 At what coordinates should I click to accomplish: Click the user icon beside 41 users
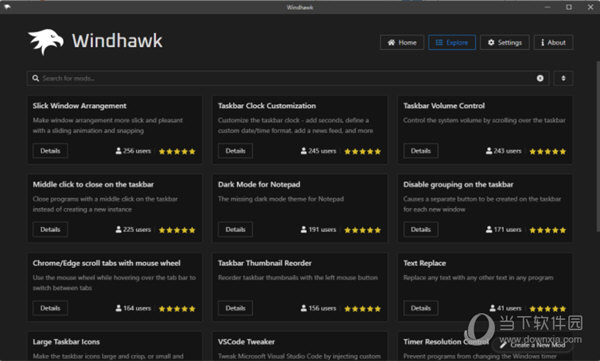click(x=492, y=308)
